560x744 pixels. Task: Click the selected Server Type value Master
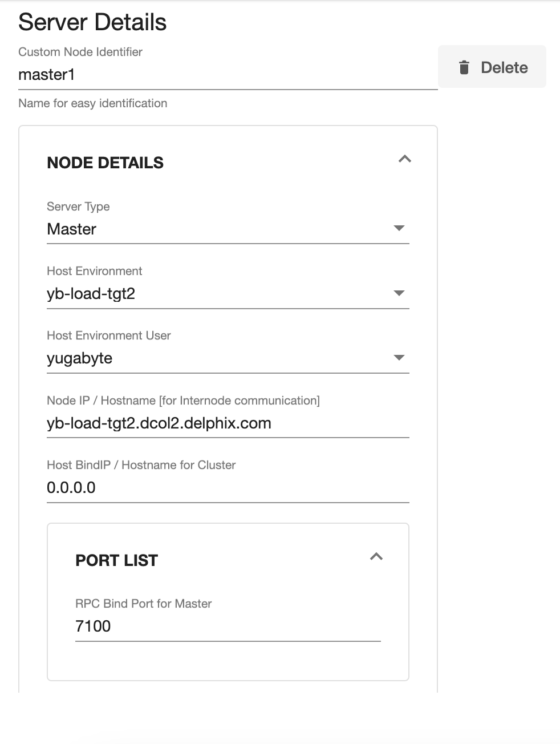point(72,229)
